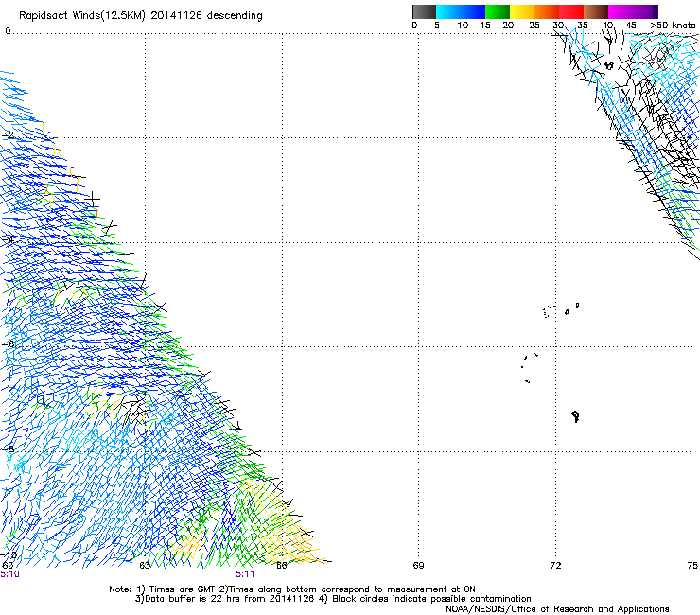
Task: Click the longitude label 69
Action: pos(418,566)
